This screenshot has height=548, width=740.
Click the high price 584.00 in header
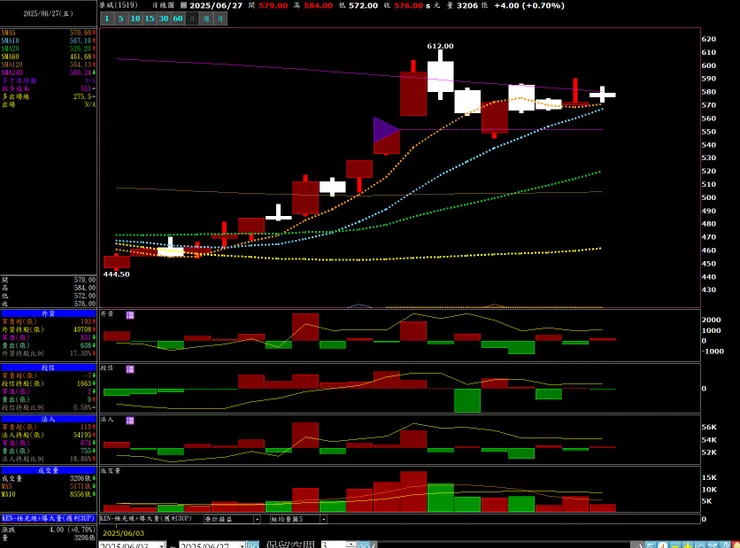click(318, 5)
